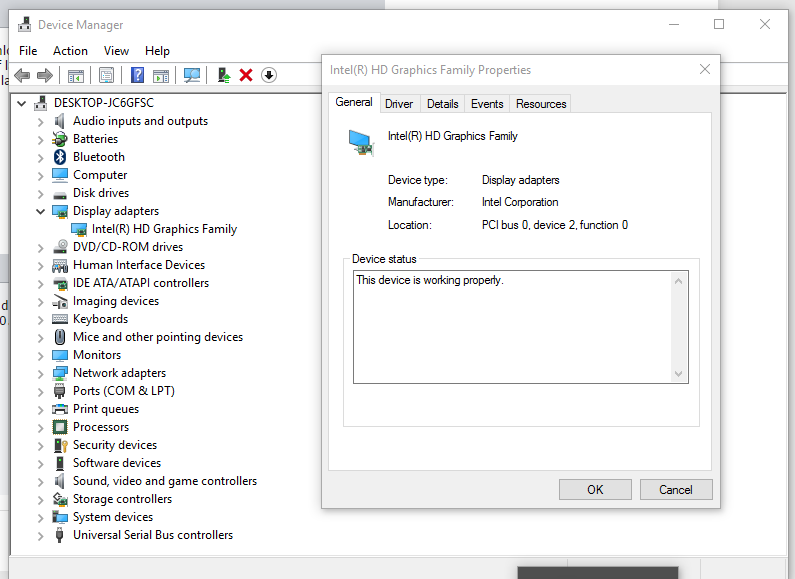The image size is (795, 579).
Task: Switch to the Resources tab
Action: 541,104
